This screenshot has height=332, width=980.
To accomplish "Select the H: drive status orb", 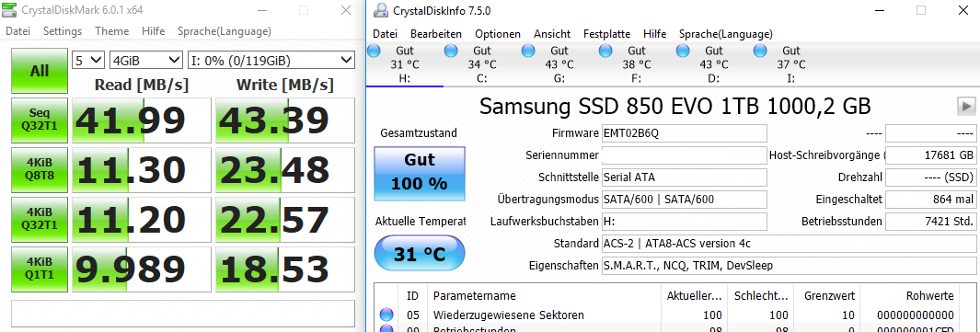I will tap(374, 52).
